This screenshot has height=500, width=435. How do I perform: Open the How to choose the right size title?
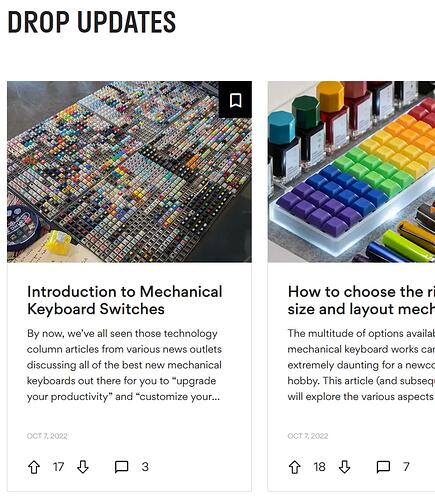coord(361,300)
